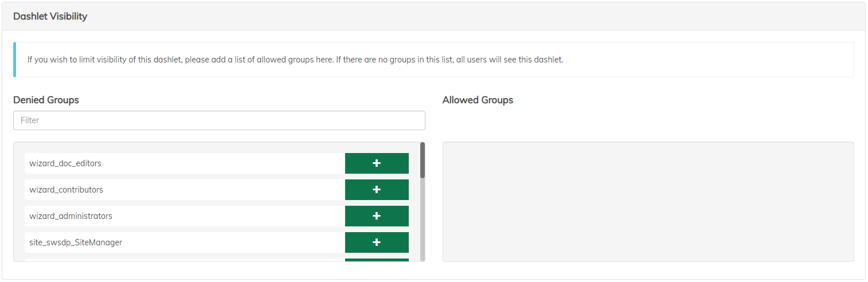Click the Allowed Groups heading
The height and width of the screenshot is (282, 868).
pos(478,100)
